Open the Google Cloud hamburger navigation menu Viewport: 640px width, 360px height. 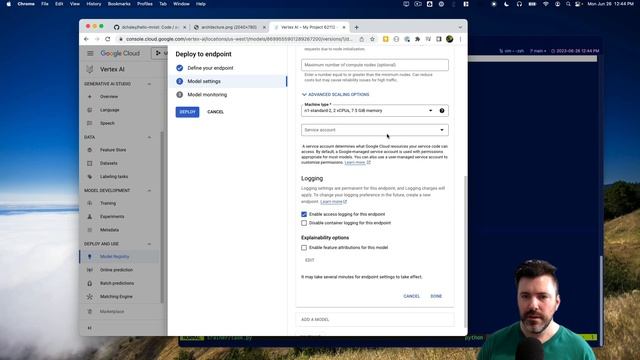[90, 53]
